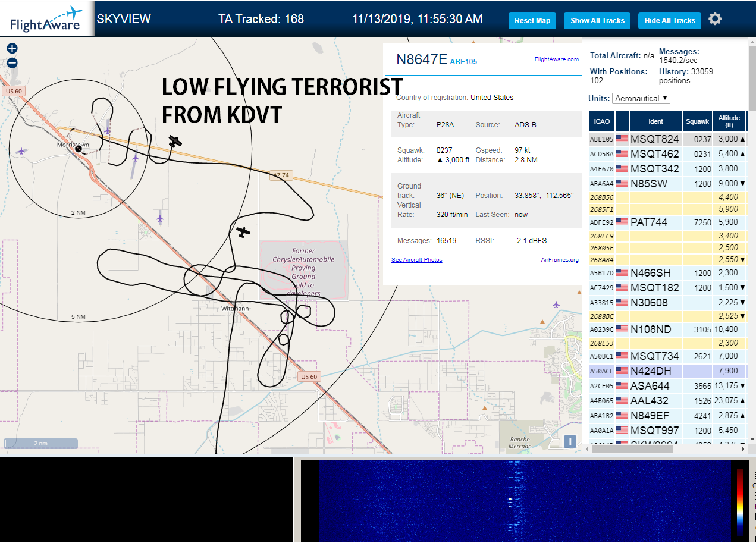Screen dimensions: 756x543
Task: Click the N8647E aircraft title
Action: [422, 59]
